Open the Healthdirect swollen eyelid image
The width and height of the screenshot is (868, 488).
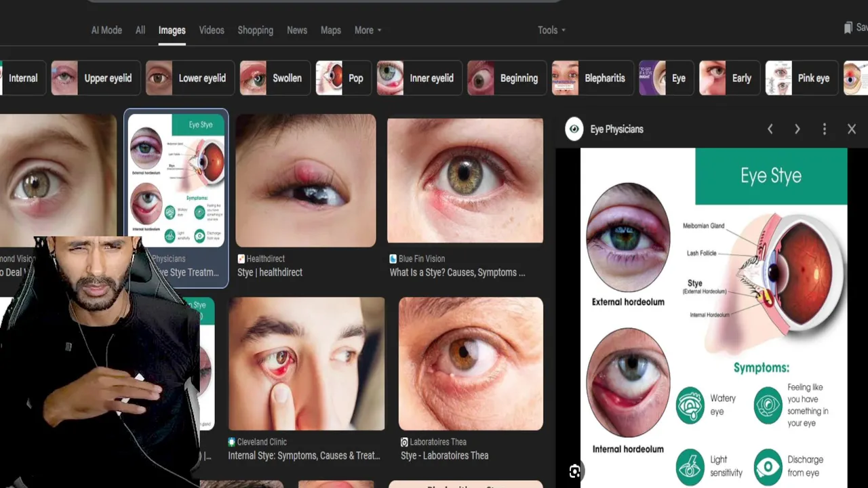[306, 180]
